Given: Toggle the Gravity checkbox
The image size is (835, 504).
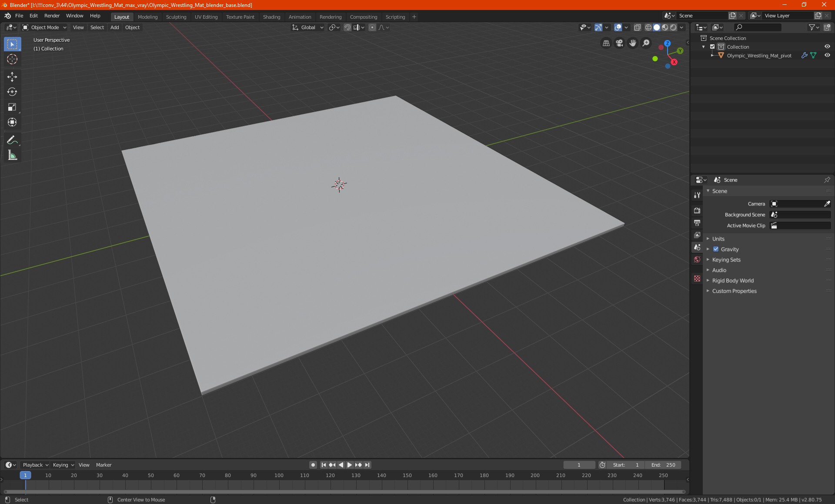Looking at the screenshot, I should click(716, 249).
